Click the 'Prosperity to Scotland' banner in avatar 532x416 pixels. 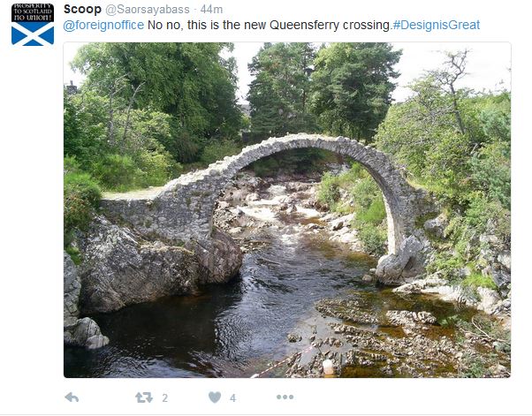33,12
